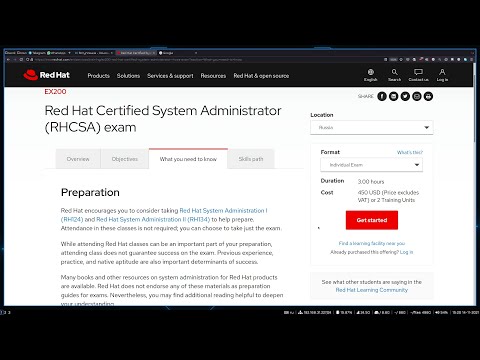This screenshot has height=360, width=480.
Task: Close the active Red Hat browser tab
Action: 154,53
